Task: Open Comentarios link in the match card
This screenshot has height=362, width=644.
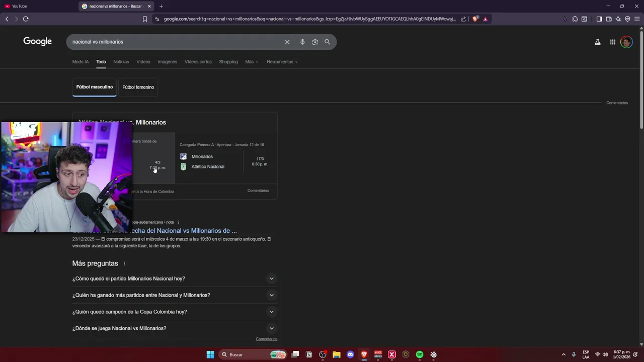Action: click(x=258, y=191)
